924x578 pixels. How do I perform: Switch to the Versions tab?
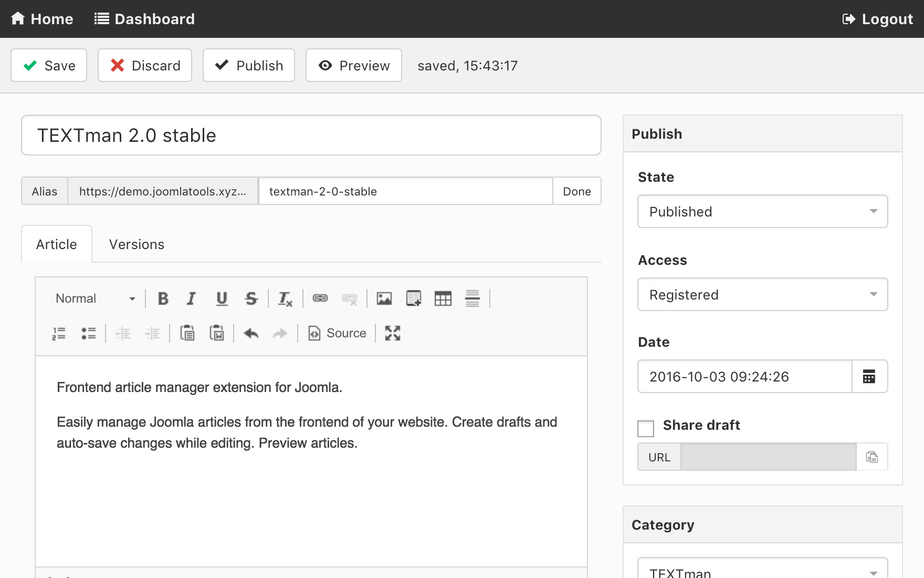tap(136, 244)
